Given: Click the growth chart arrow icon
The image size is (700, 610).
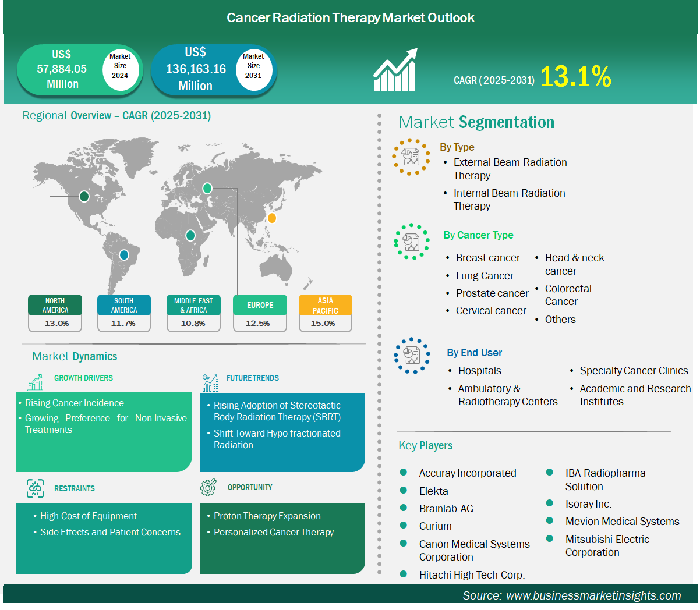Looking at the screenshot, I should 395,70.
